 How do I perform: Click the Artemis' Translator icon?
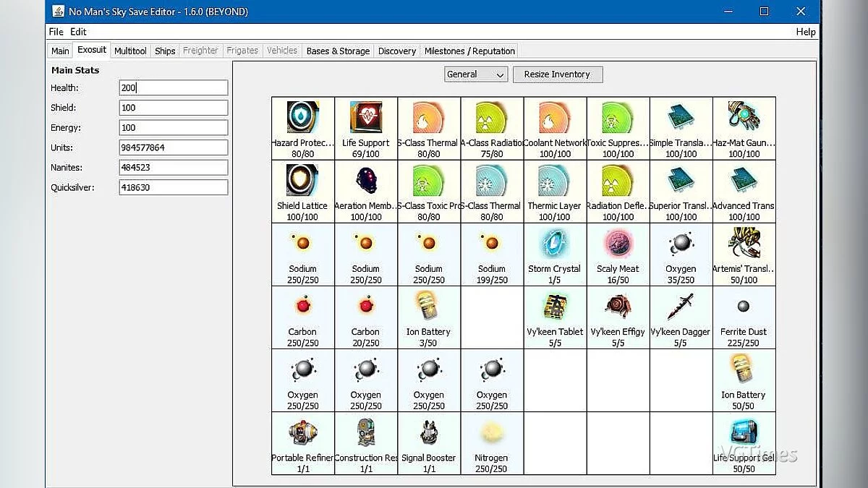744,246
